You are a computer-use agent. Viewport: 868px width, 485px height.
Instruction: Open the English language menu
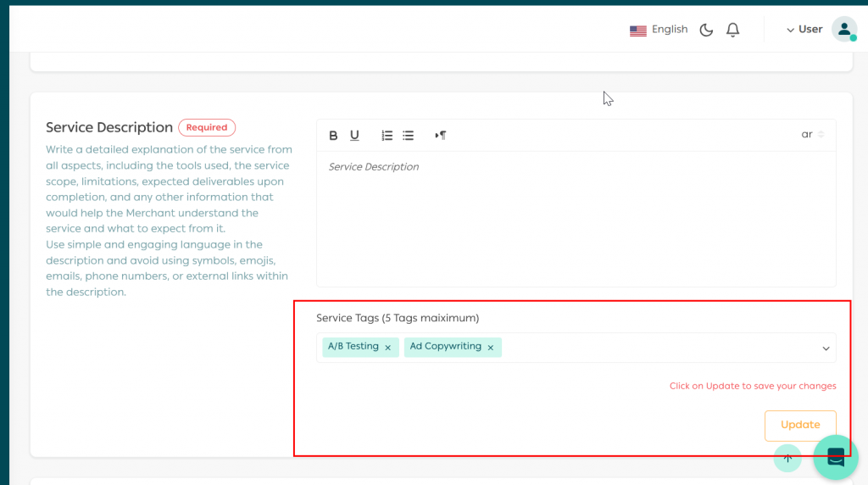click(x=659, y=30)
